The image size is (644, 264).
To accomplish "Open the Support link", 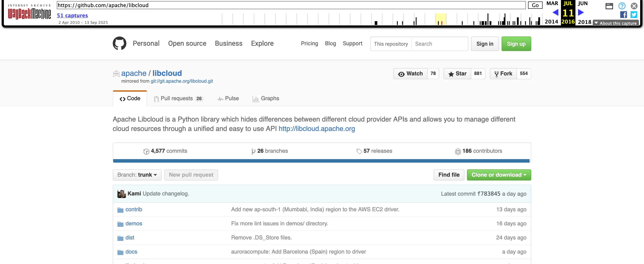I will click(x=353, y=44).
